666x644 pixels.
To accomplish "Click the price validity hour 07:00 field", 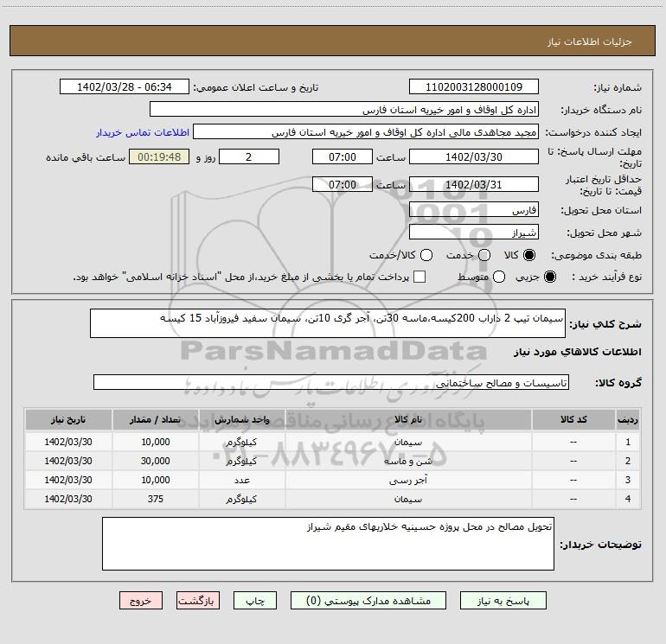I will [343, 184].
